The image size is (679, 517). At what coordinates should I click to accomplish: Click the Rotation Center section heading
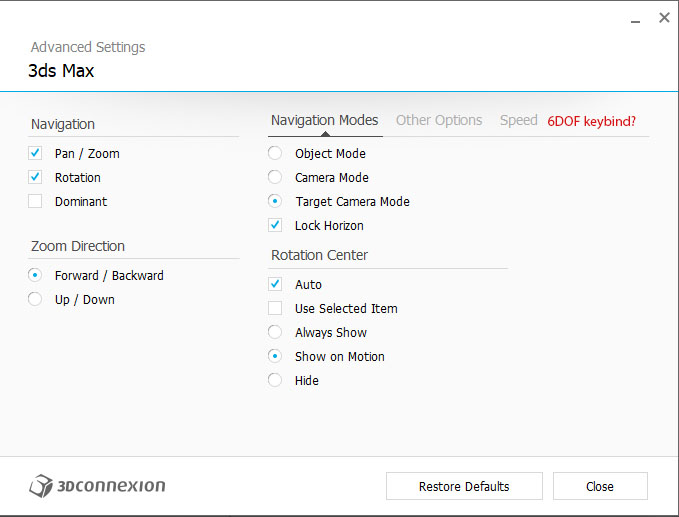coord(320,255)
